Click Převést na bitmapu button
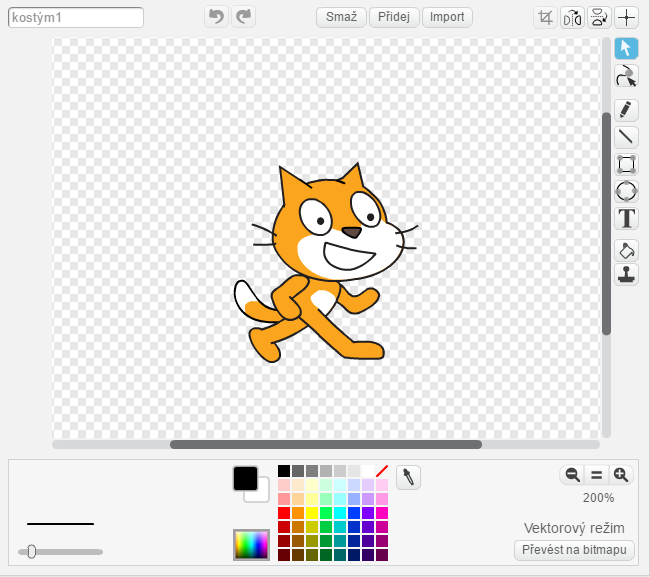Viewport: 650px width, 577px height. point(574,550)
